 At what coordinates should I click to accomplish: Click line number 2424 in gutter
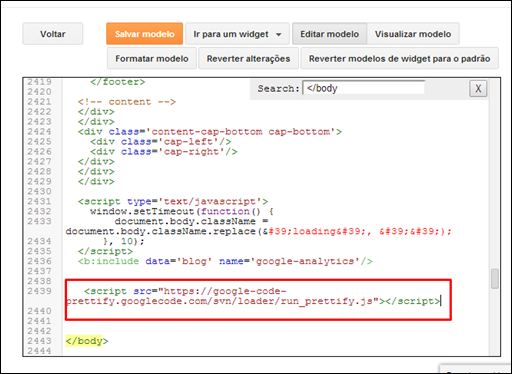pyautogui.click(x=39, y=132)
